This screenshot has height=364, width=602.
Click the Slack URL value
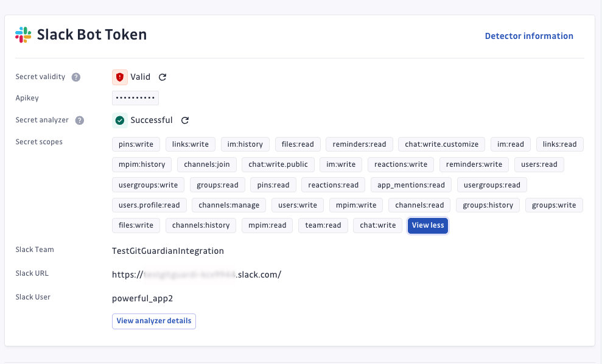197,275
